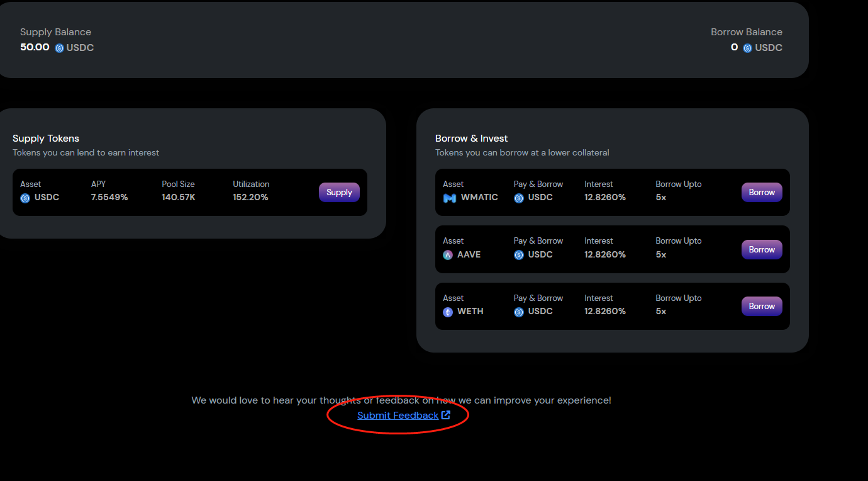This screenshot has width=868, height=481.
Task: Click the WETH asset icon
Action: click(448, 312)
